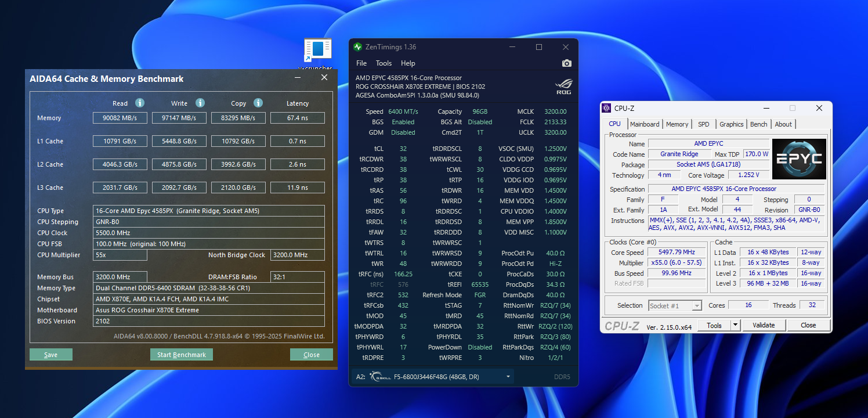Expand the A2 memory module dropdown in ZenTimings
The image size is (868, 418).
pyautogui.click(x=509, y=377)
